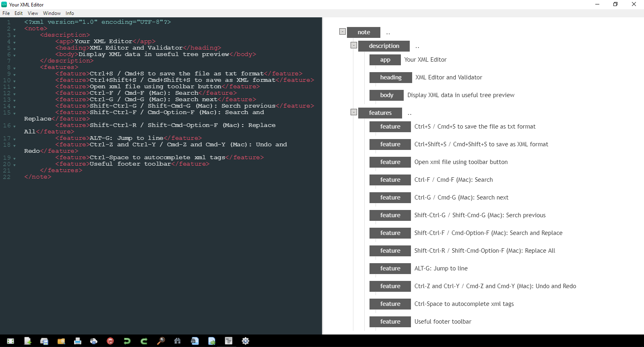Create a new file with the new-document icon
The image size is (644, 347).
(x=27, y=341)
